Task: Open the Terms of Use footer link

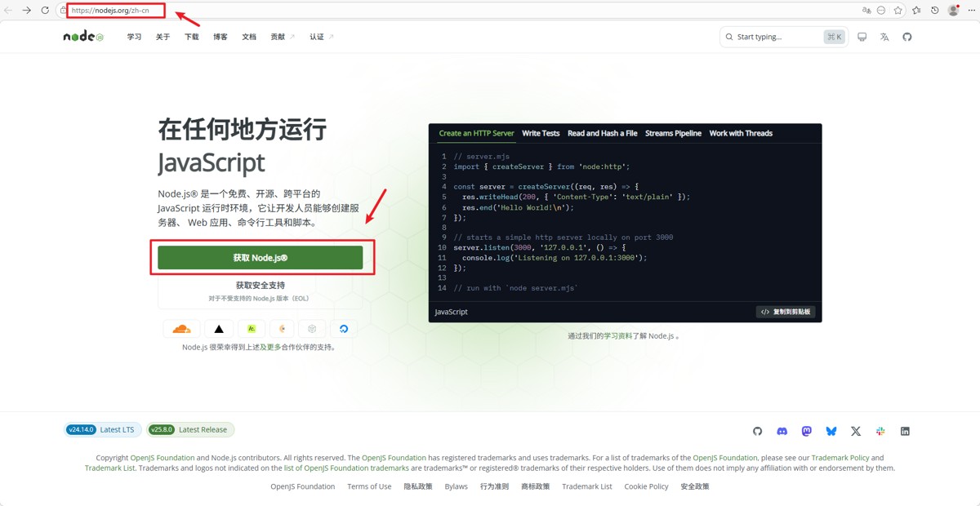Action: [x=369, y=486]
